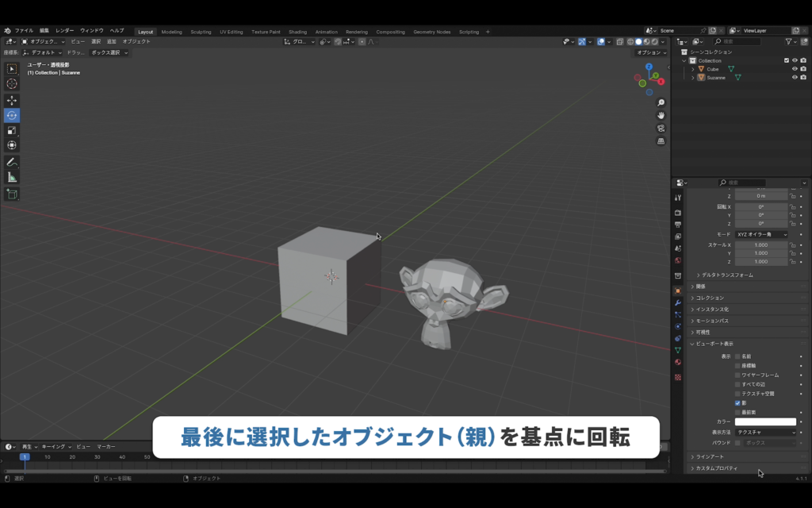
Task: Switch to the Modeling workspace tab
Action: 171,32
